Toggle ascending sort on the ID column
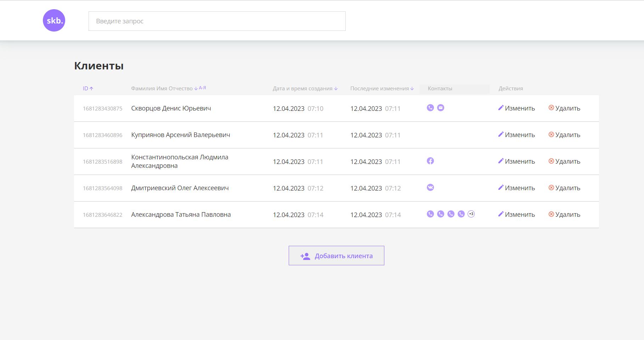This screenshot has width=644, height=340. [88, 88]
